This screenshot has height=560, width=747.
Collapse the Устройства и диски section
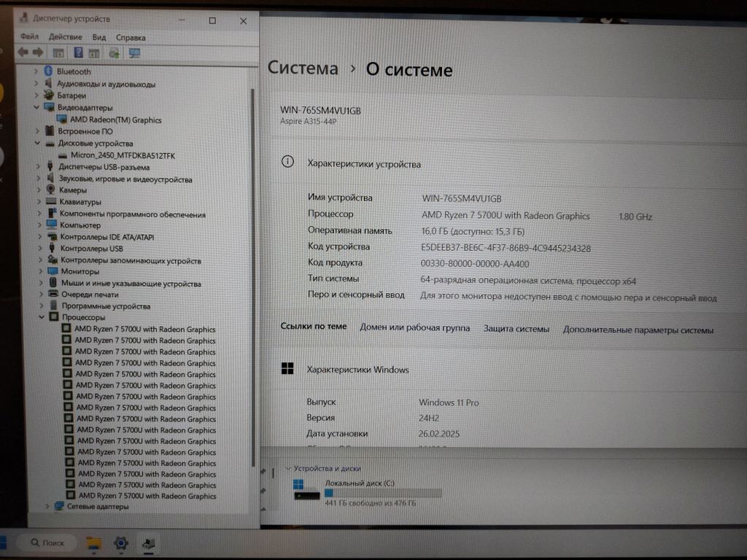[287, 468]
